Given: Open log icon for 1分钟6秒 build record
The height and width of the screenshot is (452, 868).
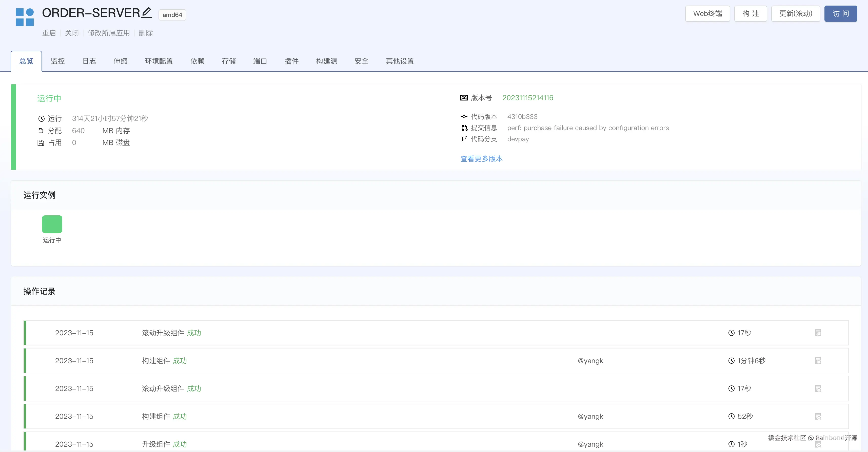Looking at the screenshot, I should coord(818,361).
